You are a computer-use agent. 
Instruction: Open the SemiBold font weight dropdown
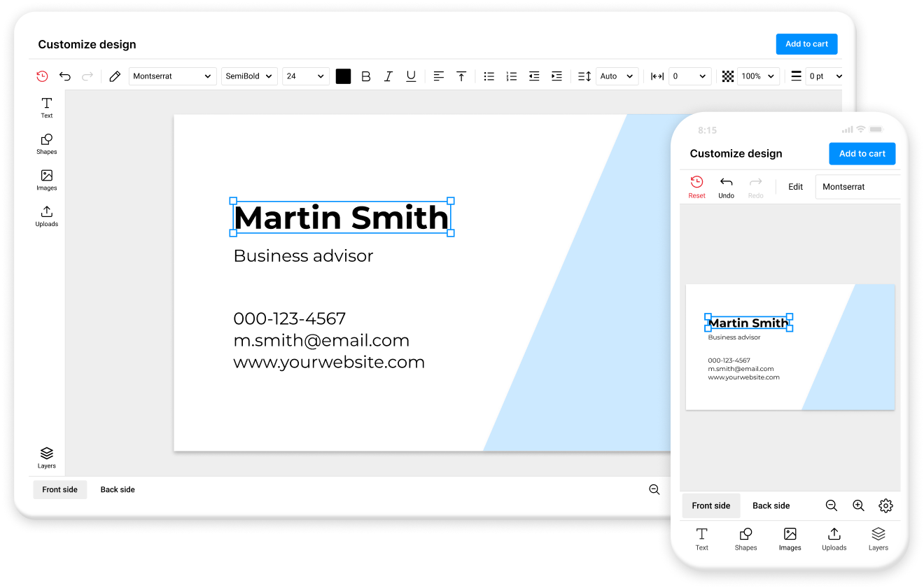click(249, 76)
